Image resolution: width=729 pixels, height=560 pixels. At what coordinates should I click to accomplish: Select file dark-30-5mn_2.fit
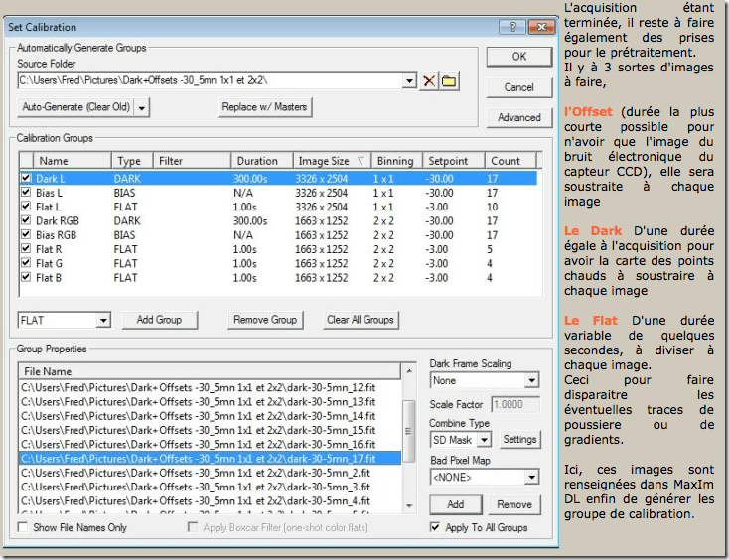196,473
